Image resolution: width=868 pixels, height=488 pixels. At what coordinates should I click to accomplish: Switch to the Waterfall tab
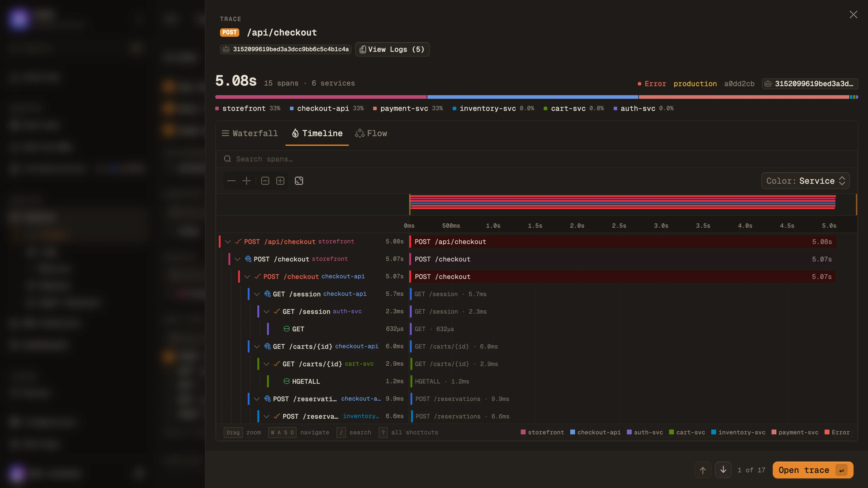[250, 133]
